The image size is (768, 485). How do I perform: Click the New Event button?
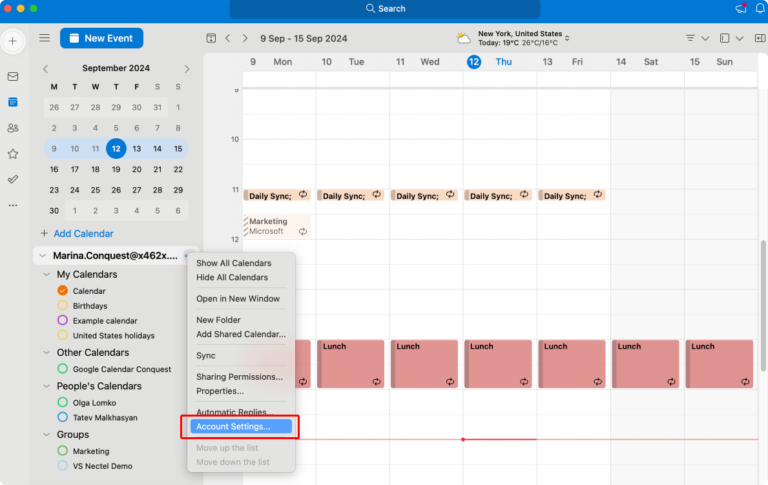[x=101, y=38]
